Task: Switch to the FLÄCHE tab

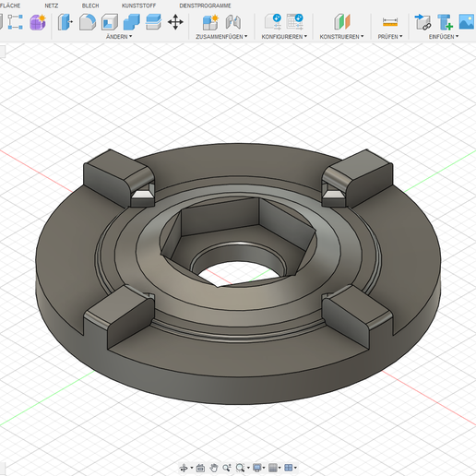Action: point(10,6)
